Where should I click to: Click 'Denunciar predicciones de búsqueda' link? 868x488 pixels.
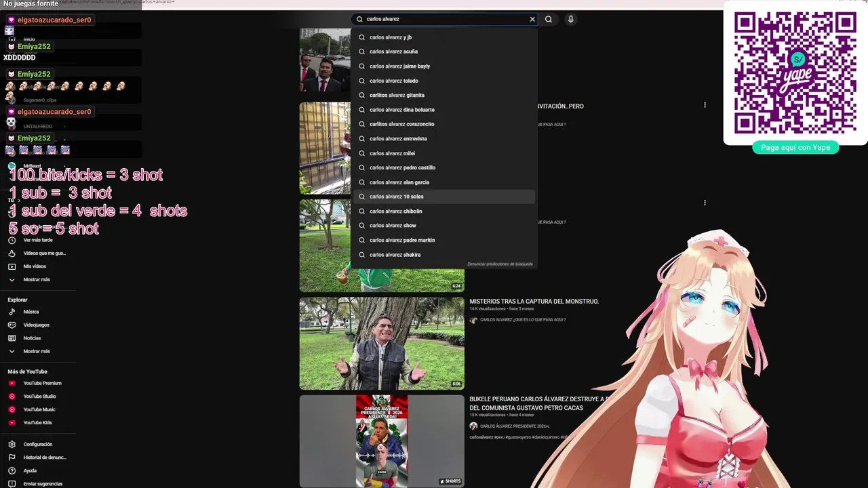(x=500, y=264)
